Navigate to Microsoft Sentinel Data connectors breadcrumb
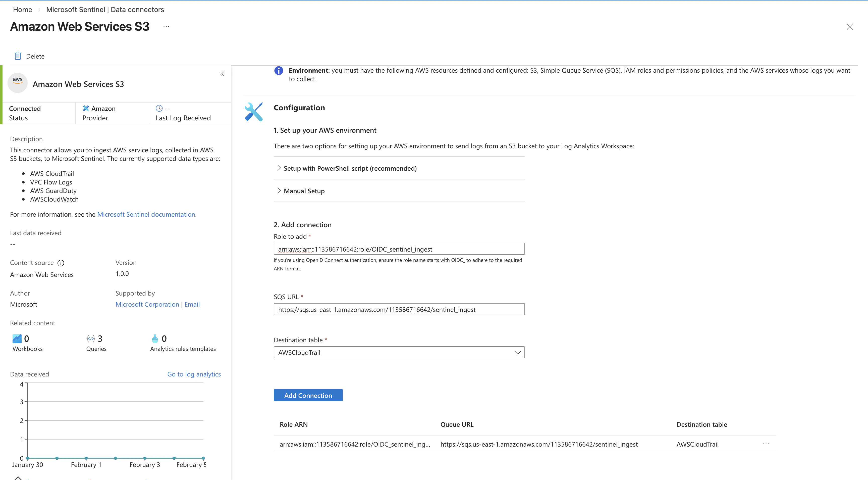 pyautogui.click(x=105, y=10)
